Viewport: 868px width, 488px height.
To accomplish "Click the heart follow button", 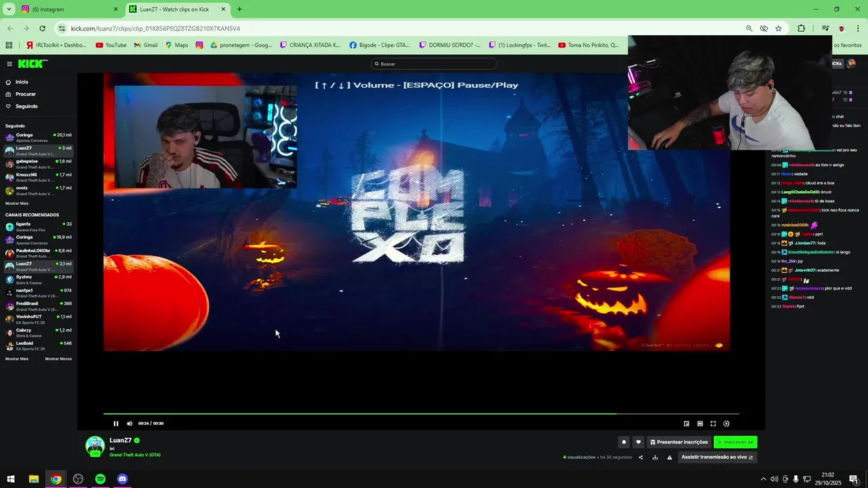I will click(638, 442).
